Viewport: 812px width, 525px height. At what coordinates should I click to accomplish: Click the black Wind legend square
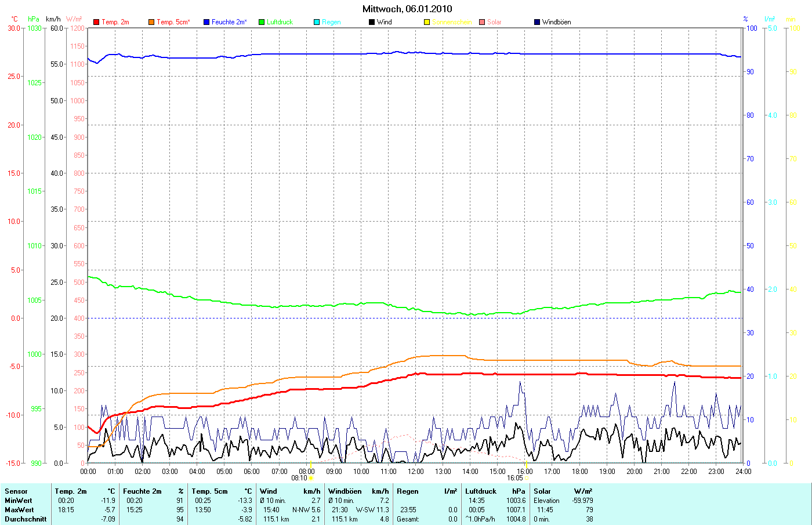[372, 22]
